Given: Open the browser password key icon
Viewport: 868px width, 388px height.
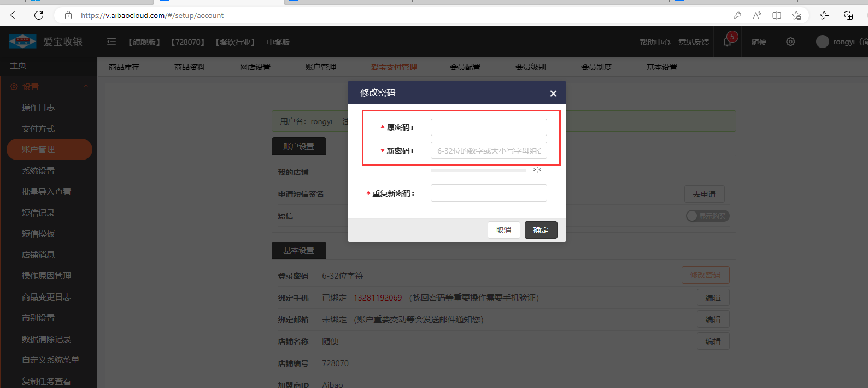Looking at the screenshot, I should coord(737,15).
